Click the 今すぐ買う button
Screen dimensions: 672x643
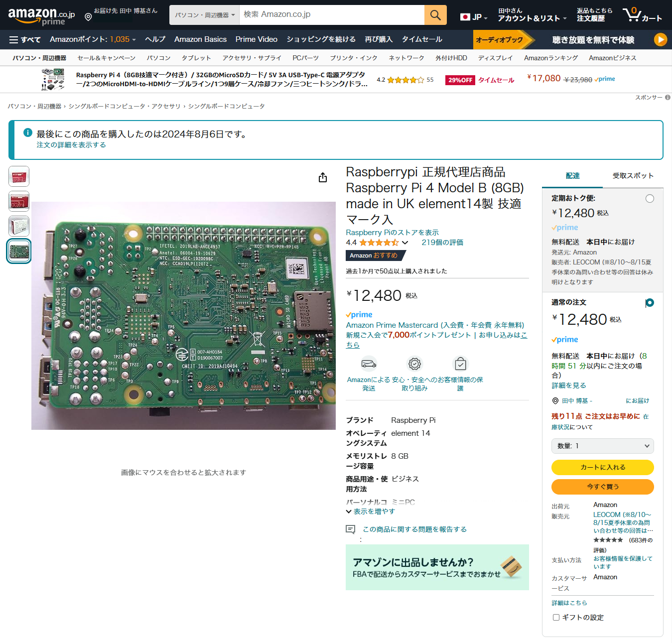tap(602, 487)
